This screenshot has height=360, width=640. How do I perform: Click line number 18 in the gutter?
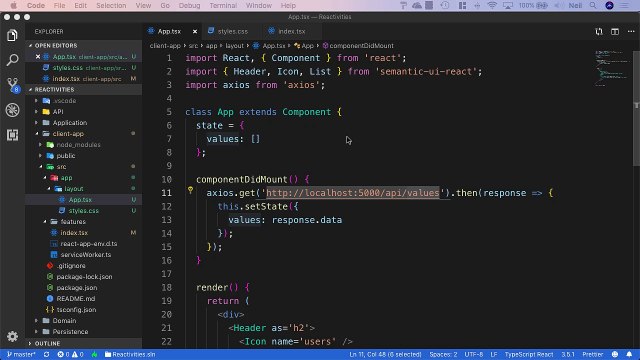pos(167,287)
